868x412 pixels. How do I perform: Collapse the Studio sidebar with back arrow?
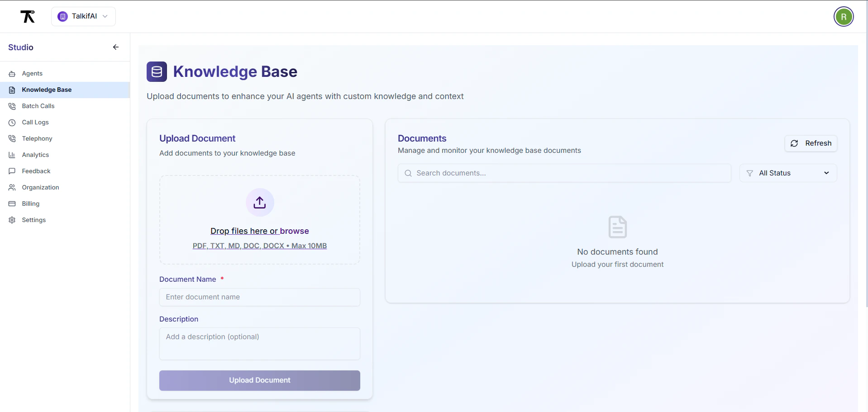[x=115, y=47]
